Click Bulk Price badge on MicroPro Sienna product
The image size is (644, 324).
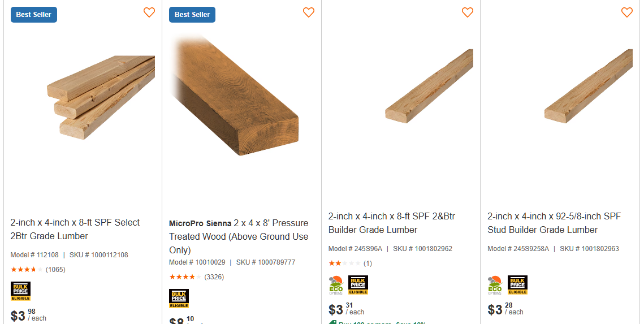(179, 299)
